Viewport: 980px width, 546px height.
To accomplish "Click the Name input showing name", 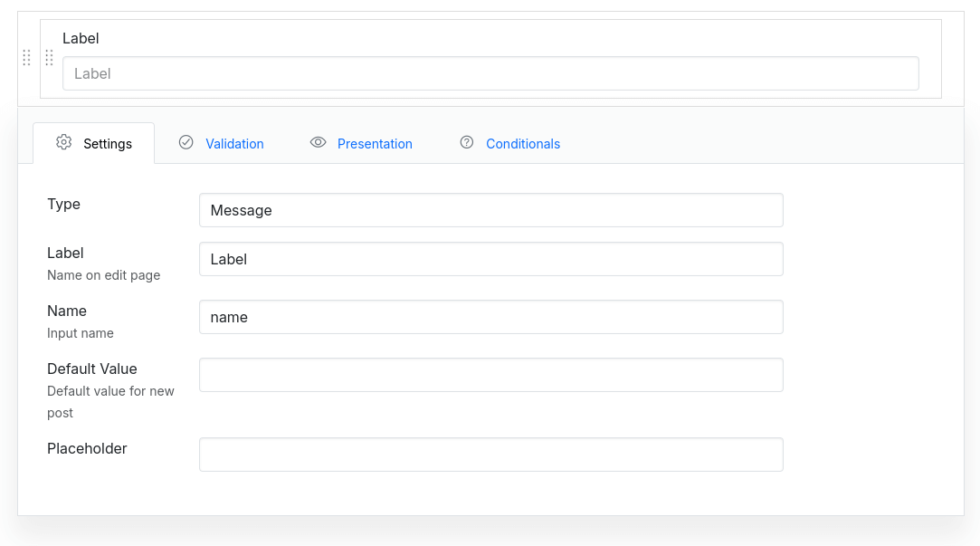I will 490,317.
